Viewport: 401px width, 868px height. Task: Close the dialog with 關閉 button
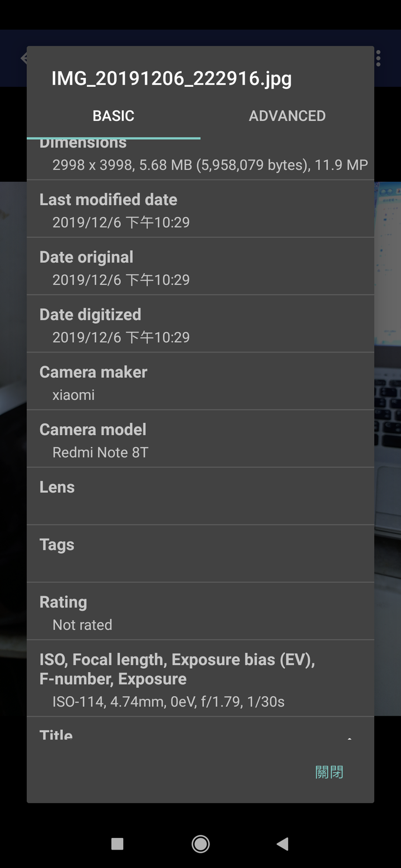click(329, 772)
